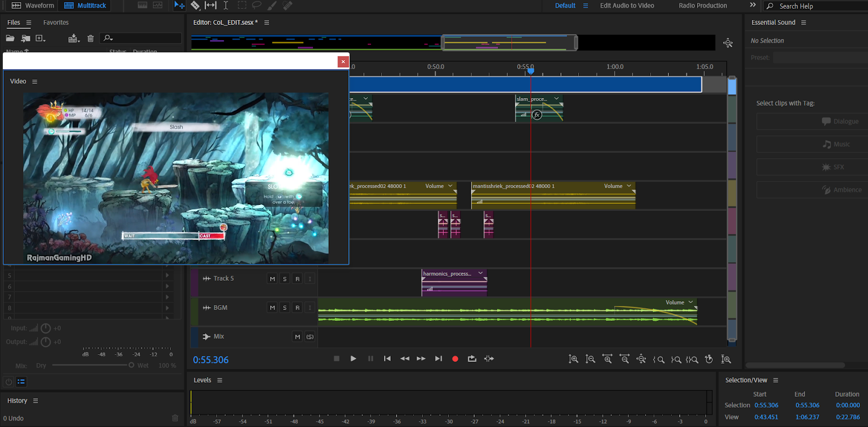Select the Paintbrush Selection tool
Screen dimensions: 868x427
(272, 5)
